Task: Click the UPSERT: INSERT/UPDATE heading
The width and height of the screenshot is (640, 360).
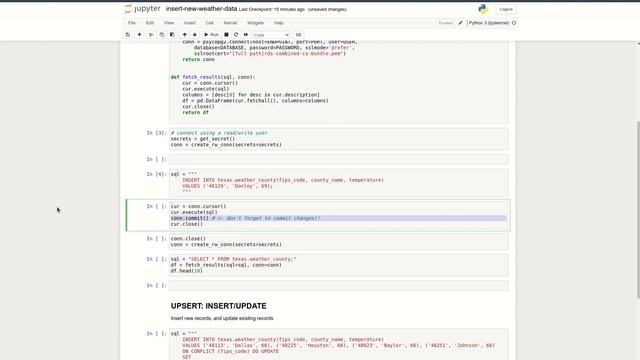Action: [218, 306]
